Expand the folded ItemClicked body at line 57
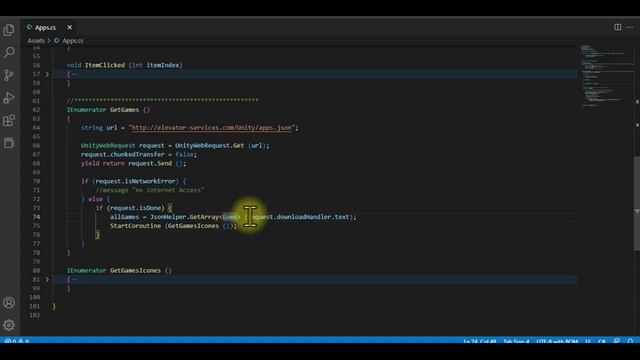This screenshot has width=640, height=360. pos(47,74)
